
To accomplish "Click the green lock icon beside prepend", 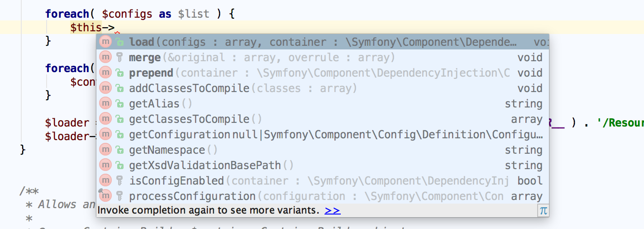I will point(119,73).
